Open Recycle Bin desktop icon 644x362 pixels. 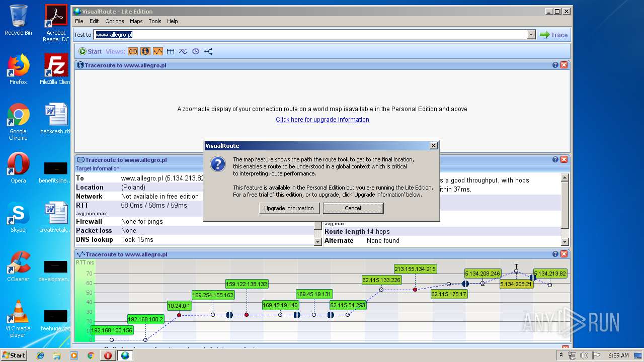18,20
